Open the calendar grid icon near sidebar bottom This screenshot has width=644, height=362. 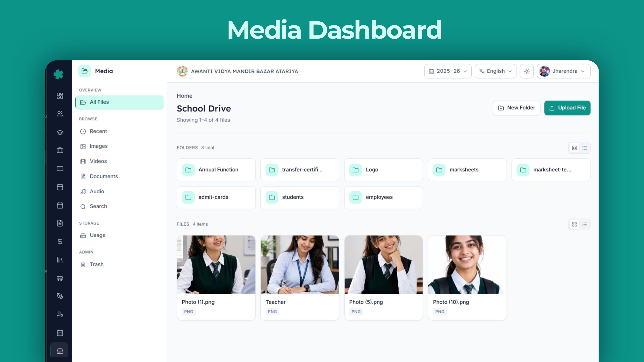[60, 333]
